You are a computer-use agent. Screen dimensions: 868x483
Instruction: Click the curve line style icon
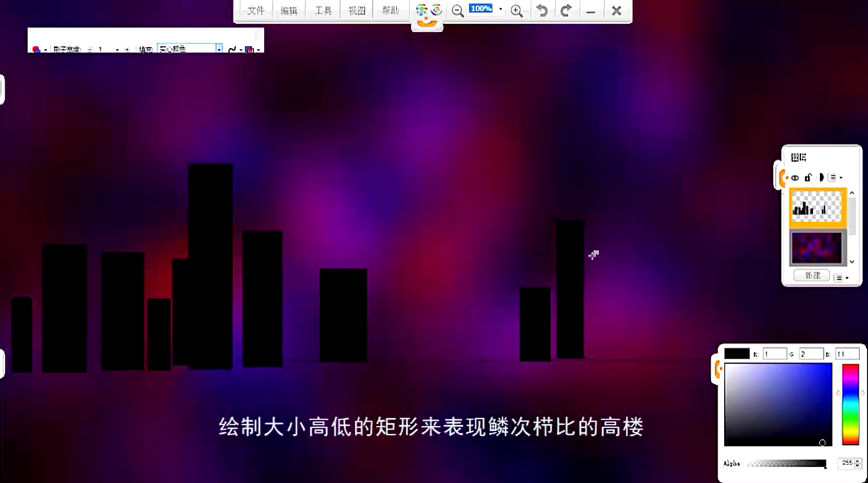click(x=232, y=50)
